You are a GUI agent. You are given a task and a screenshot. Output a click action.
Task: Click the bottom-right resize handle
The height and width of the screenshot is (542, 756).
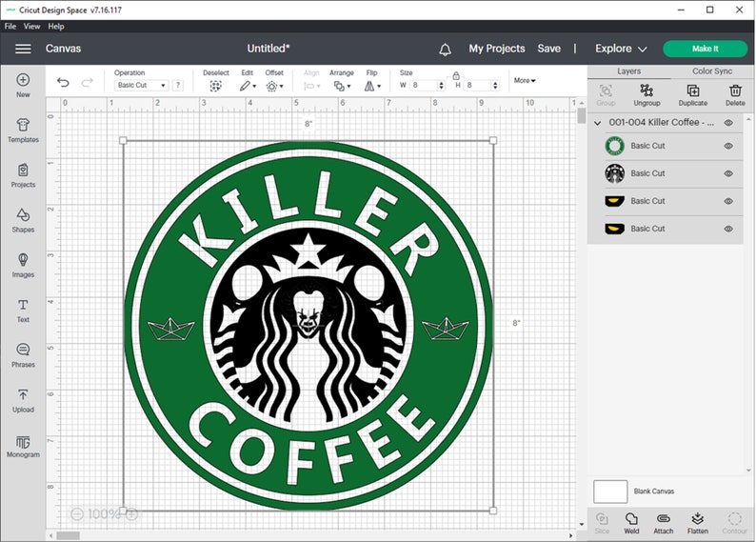coord(493,511)
